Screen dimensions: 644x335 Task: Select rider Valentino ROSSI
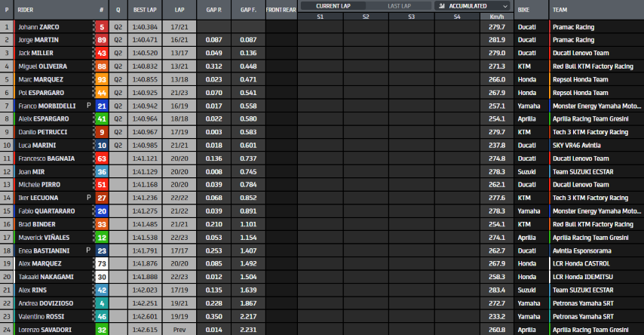[x=41, y=317]
